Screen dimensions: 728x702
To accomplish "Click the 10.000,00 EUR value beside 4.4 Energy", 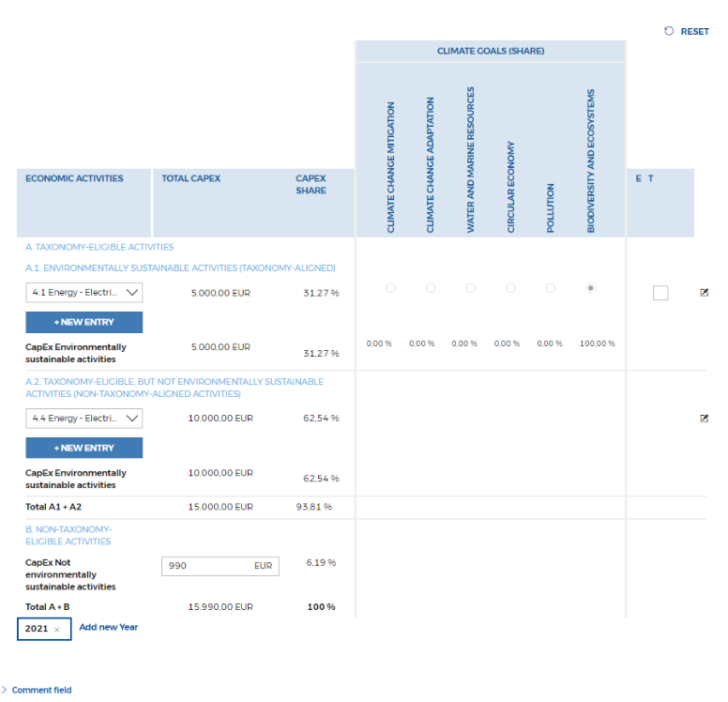I will (x=220, y=419).
